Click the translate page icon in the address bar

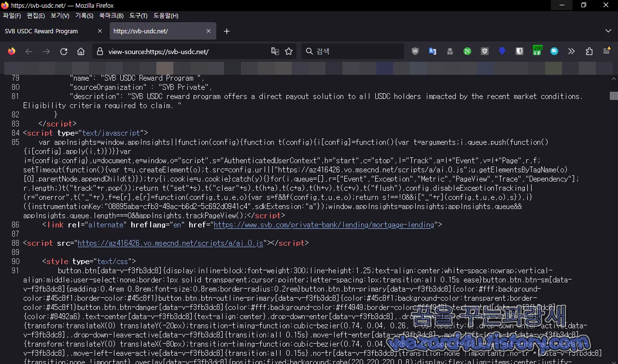coord(275,51)
